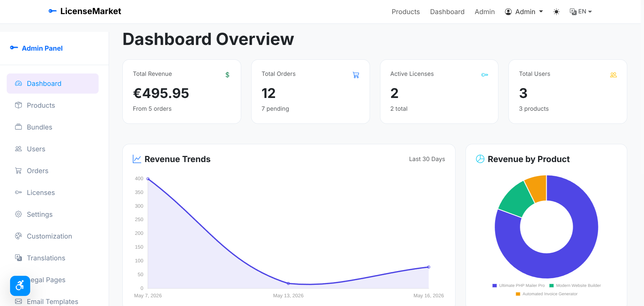Image resolution: width=644 pixels, height=306 pixels.
Task: Open Translations in the sidebar
Action: click(x=53, y=258)
